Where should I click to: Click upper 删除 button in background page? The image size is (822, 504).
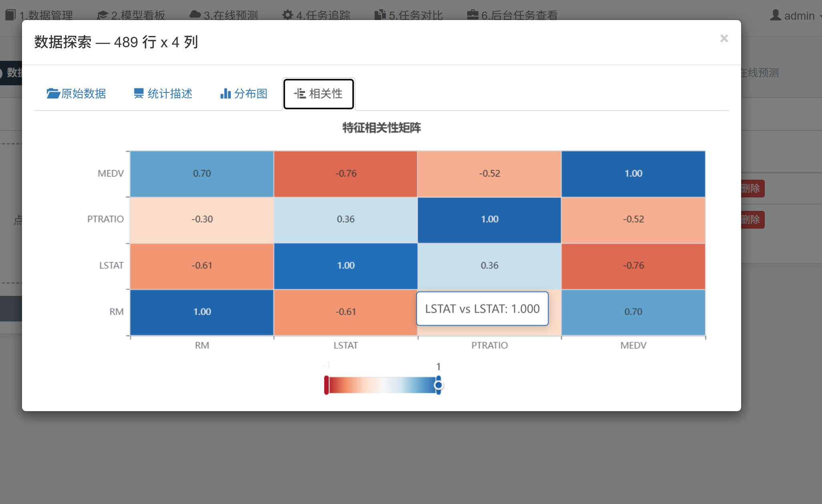[x=752, y=189]
